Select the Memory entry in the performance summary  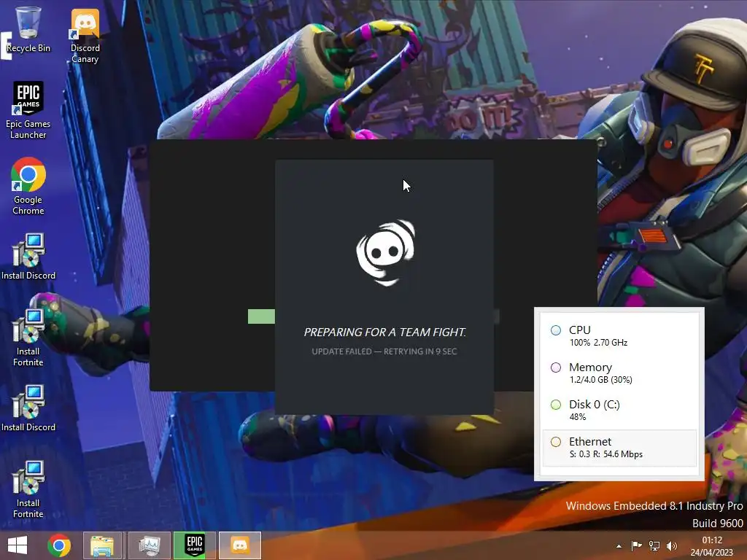click(x=619, y=373)
